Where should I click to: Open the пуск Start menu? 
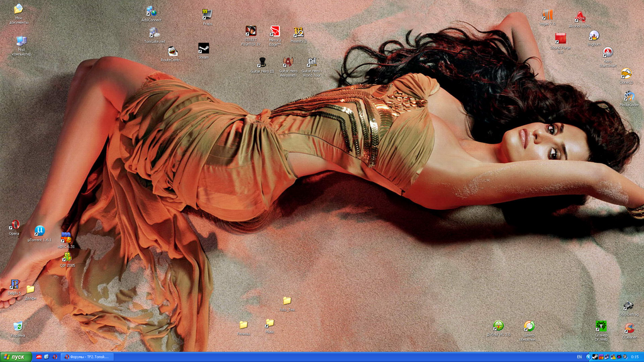16,357
